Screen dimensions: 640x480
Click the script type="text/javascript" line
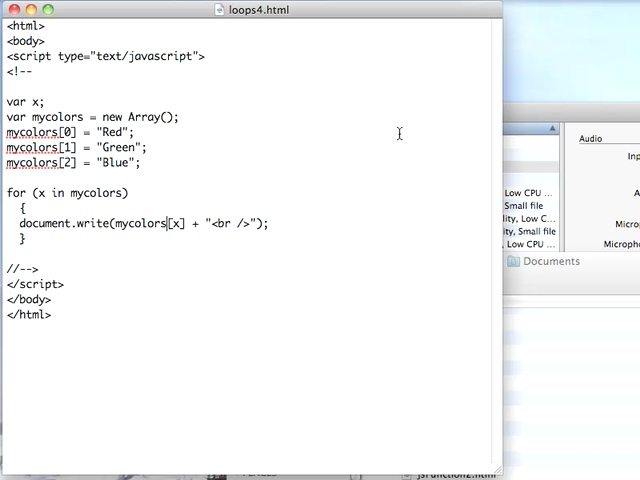(x=106, y=56)
